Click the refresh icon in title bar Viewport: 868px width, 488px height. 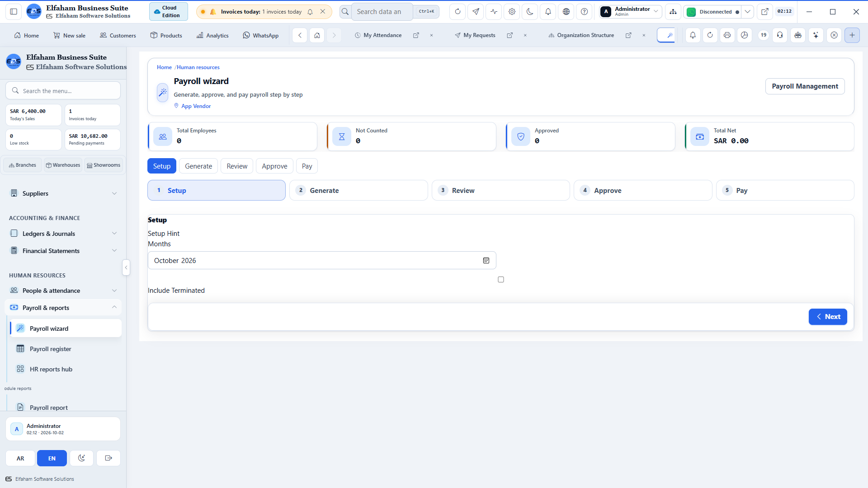(458, 12)
